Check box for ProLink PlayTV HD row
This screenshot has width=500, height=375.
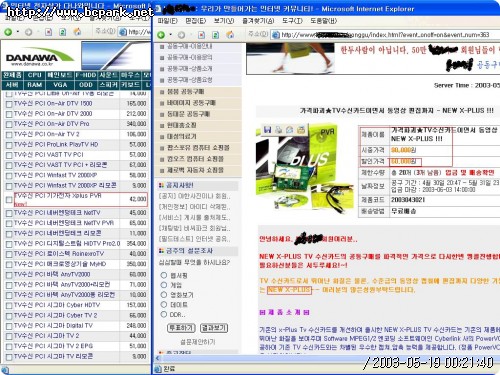click(9, 145)
